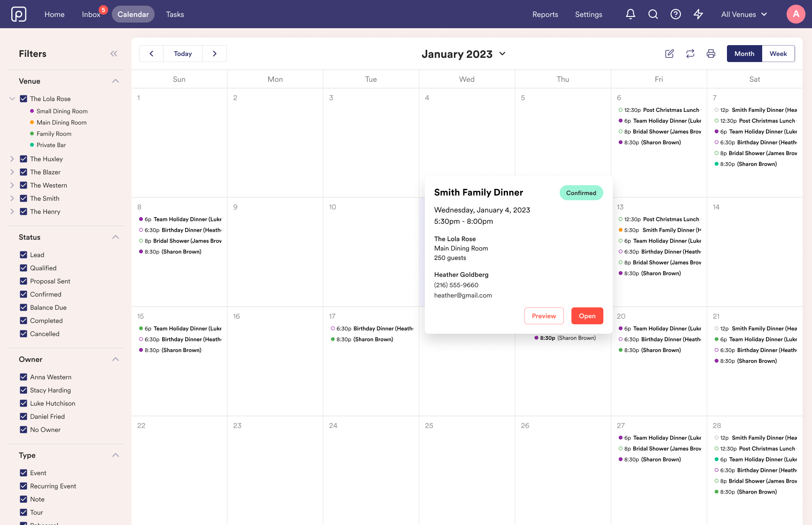Click the compose/edit calendar icon
The width and height of the screenshot is (812, 525).
click(x=669, y=54)
